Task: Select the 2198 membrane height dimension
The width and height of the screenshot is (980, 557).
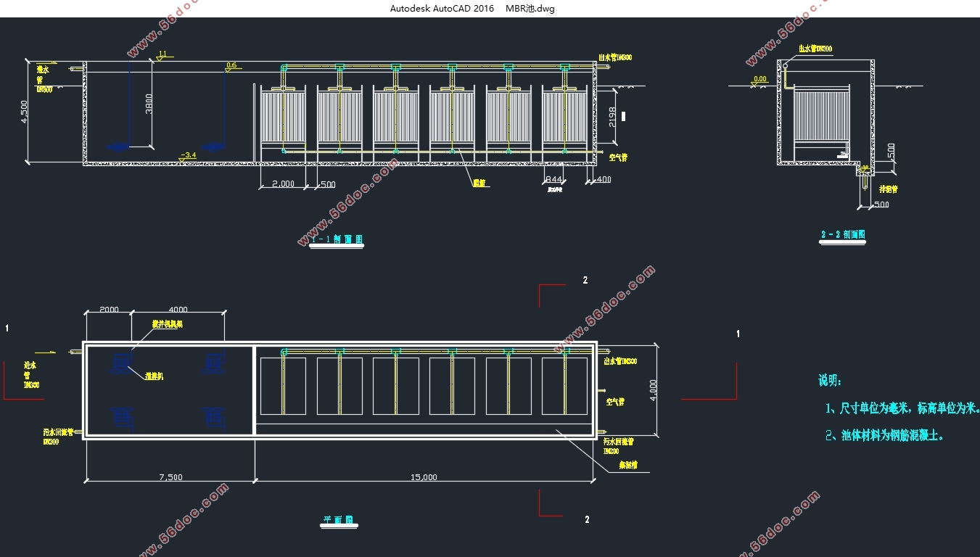Action: point(612,116)
